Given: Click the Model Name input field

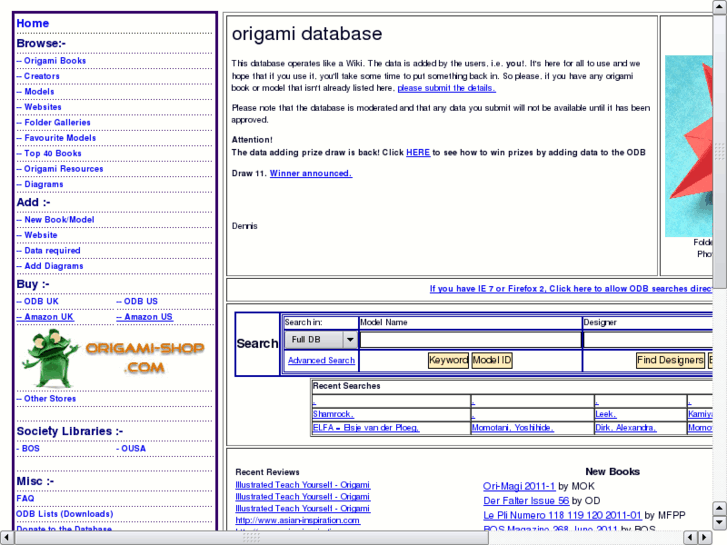Looking at the screenshot, I should click(x=470, y=340).
